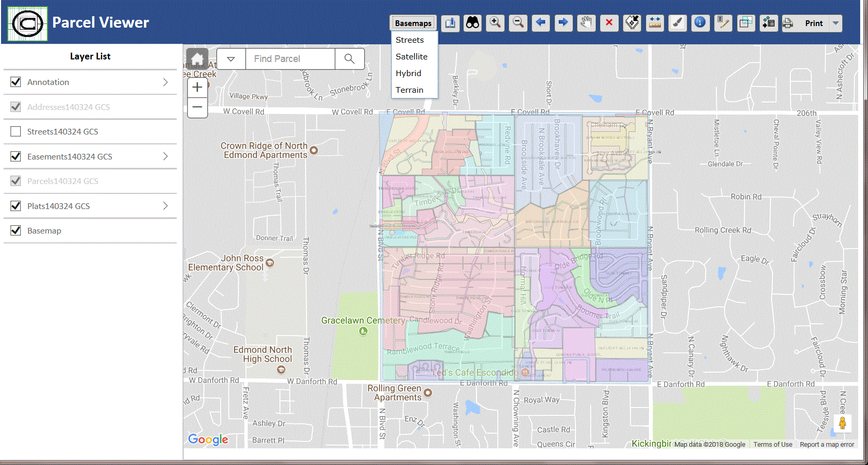Open the Google logo link
Screen dimensions: 868x465
[x=208, y=439]
